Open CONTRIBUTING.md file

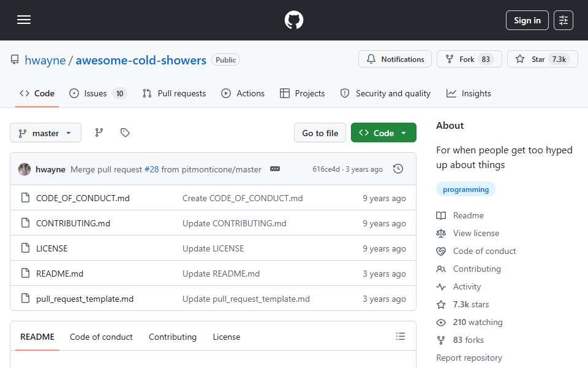[x=73, y=223]
